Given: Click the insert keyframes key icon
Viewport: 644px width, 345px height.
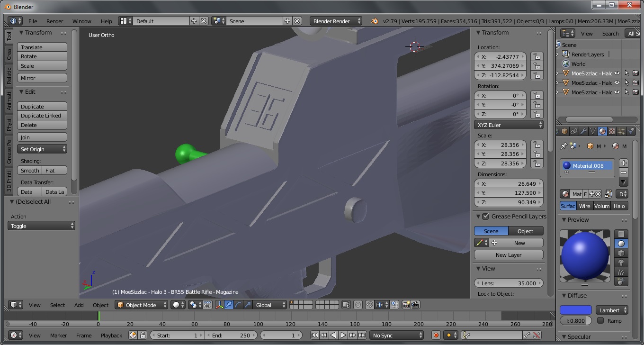Looking at the screenshot, I should [x=527, y=336].
